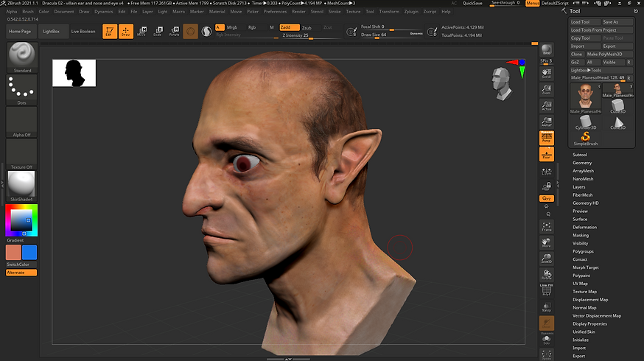Image resolution: width=644 pixels, height=361 pixels.
Task: Expand the Polypaint subpalette
Action: (581, 276)
